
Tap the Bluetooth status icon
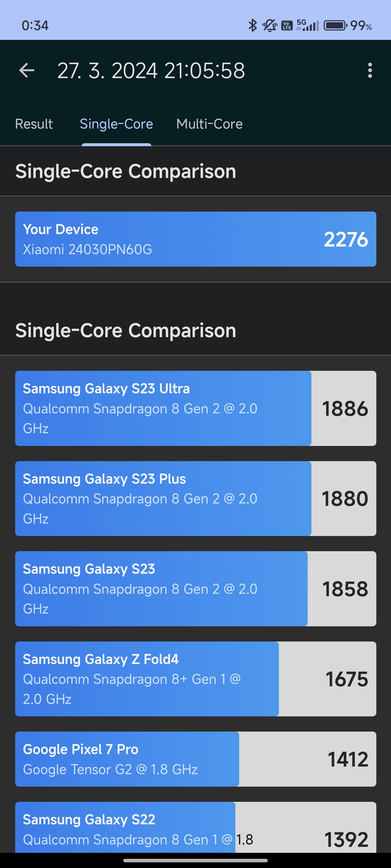coord(252,25)
